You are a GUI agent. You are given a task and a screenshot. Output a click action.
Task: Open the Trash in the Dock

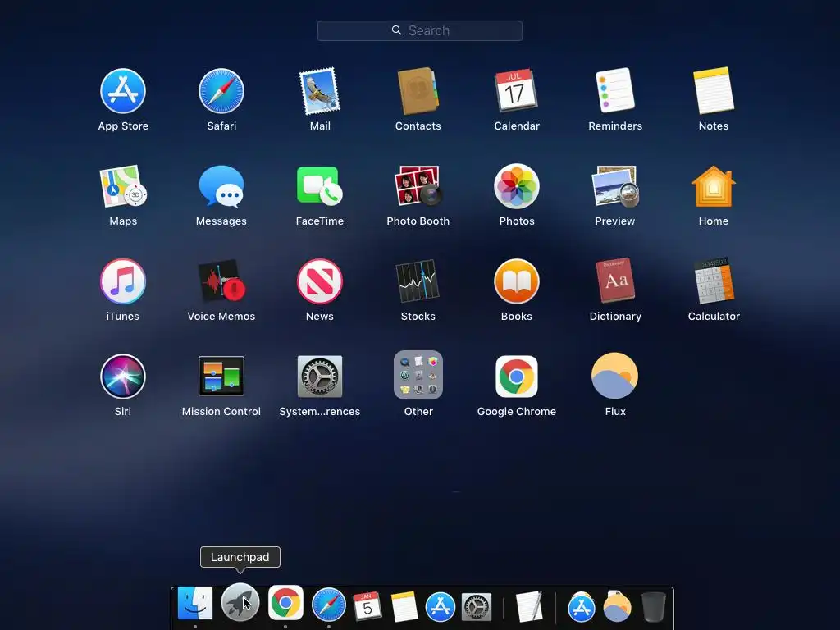[x=654, y=606]
